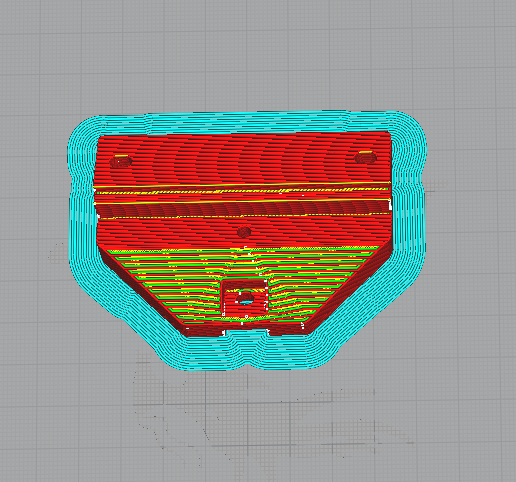Select the top-right screw hole on the model
Image resolution: width=516 pixels, height=482 pixels.
(366, 157)
